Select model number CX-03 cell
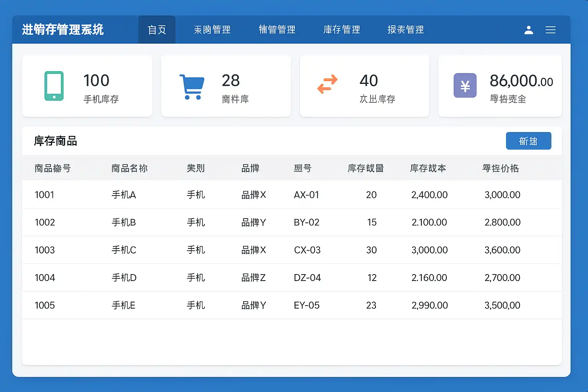 [x=307, y=250]
